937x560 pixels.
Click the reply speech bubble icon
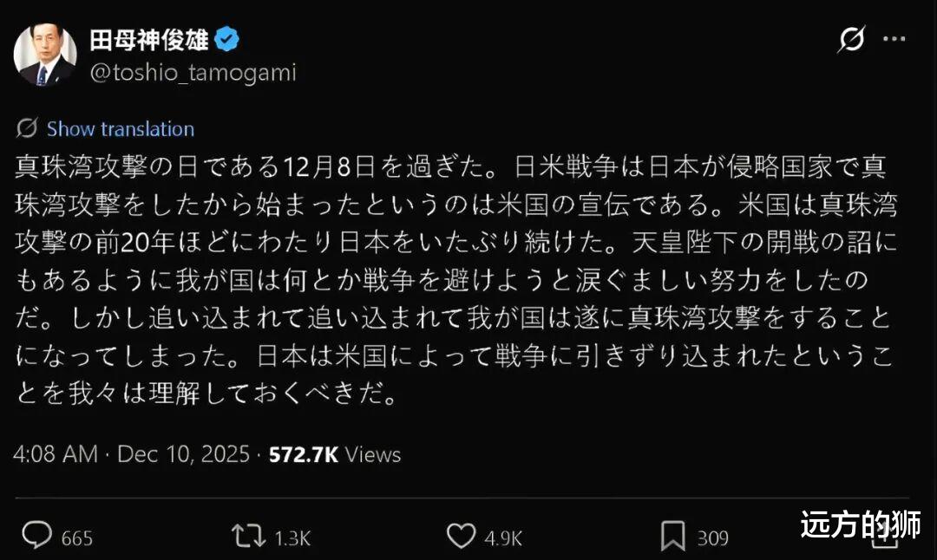click(36, 537)
